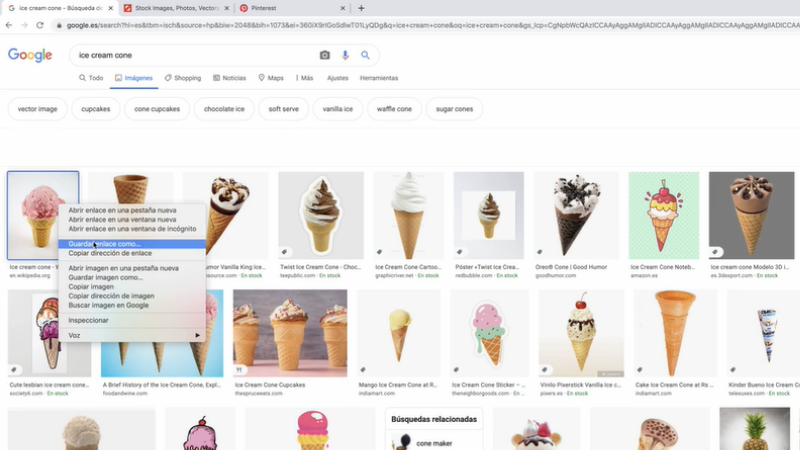Open the Maps search tab
The image size is (800, 450).
coord(271,78)
